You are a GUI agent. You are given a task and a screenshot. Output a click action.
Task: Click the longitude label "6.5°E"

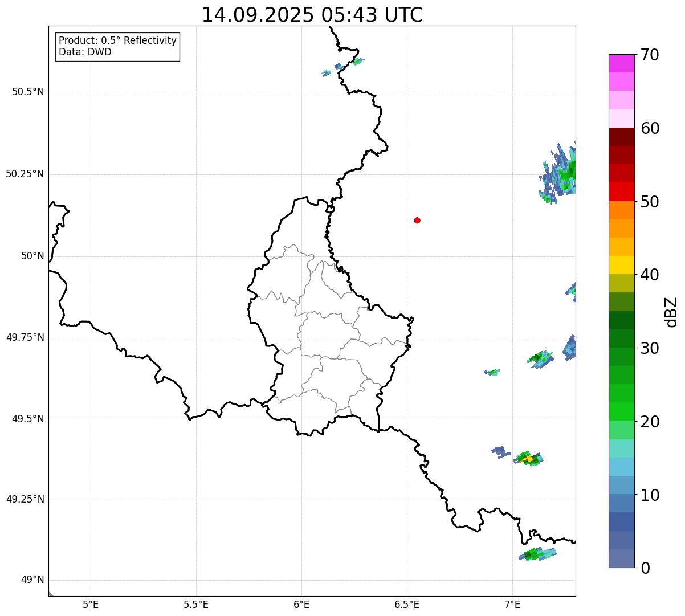pyautogui.click(x=407, y=604)
